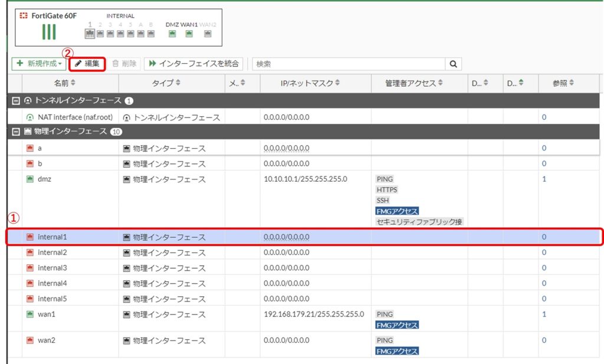Click the pencil icon on the 編集 button
Viewport: 604px width, 364px height.
(x=80, y=63)
